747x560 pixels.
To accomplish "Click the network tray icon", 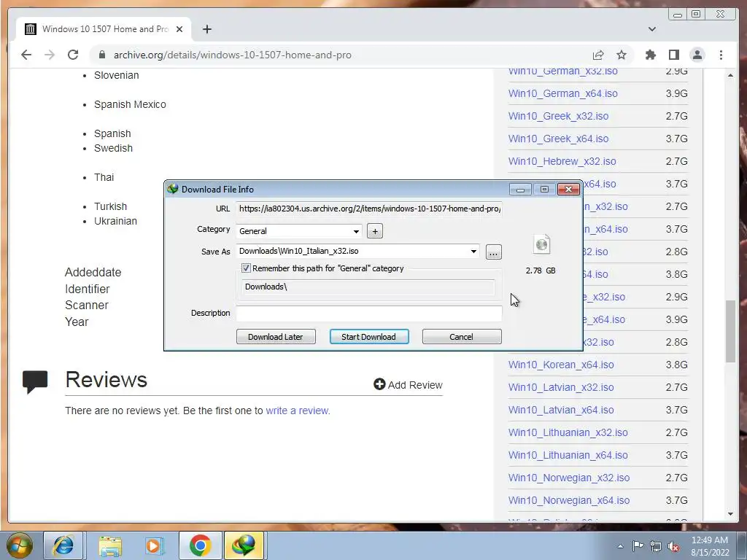I will point(656,546).
